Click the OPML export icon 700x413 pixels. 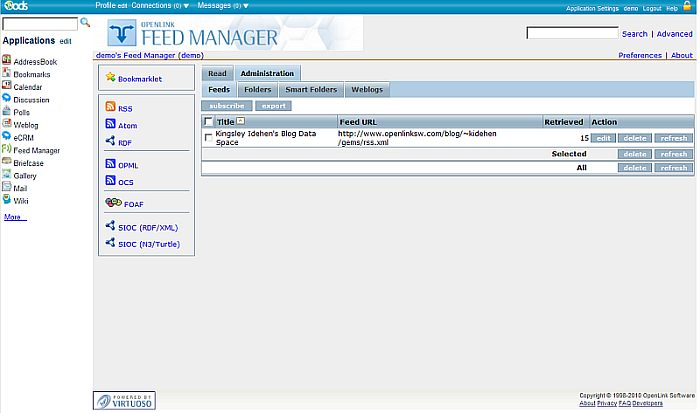pyautogui.click(x=110, y=163)
